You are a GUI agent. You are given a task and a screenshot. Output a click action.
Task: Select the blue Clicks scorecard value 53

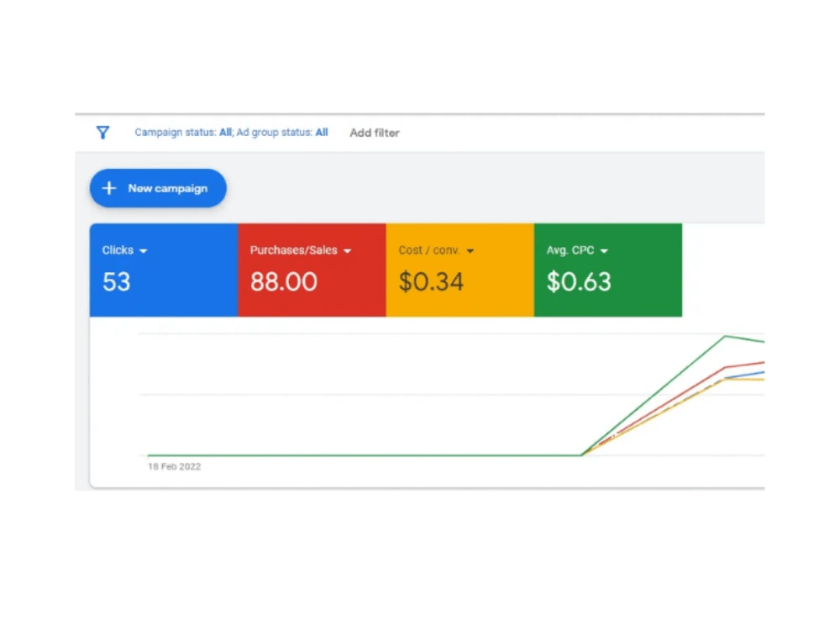pos(116,281)
